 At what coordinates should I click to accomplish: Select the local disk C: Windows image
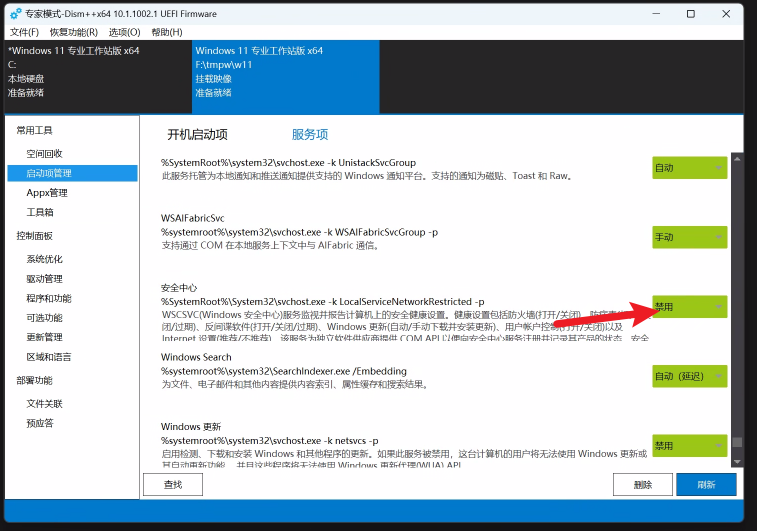click(95, 71)
